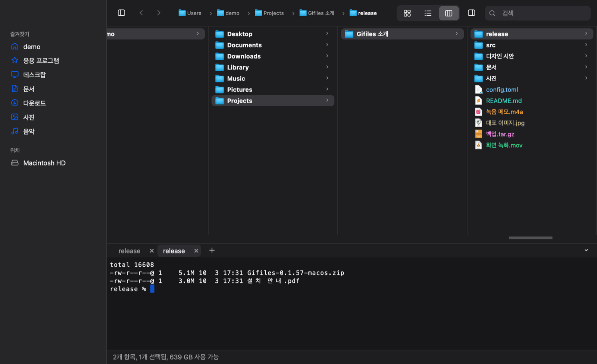
Task: Expand the Music folder chevron
Action: click(x=327, y=78)
